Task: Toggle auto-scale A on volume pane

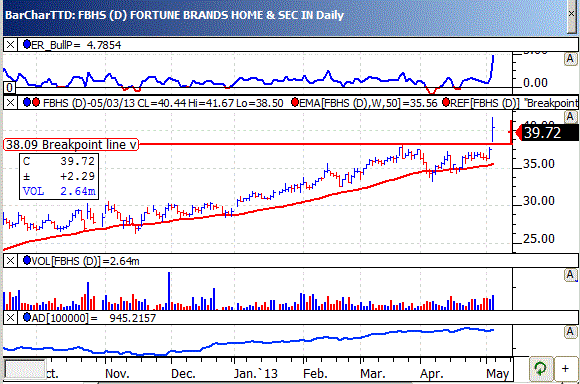Action: coord(570,275)
